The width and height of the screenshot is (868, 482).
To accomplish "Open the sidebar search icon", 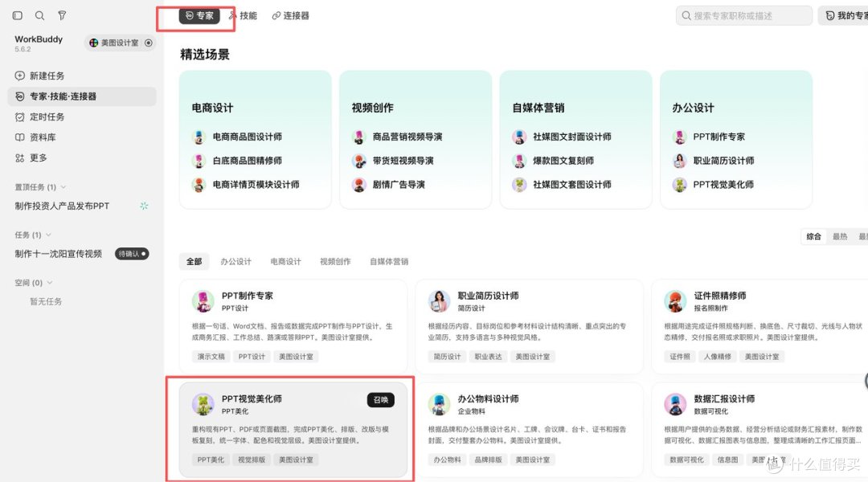I will [40, 15].
